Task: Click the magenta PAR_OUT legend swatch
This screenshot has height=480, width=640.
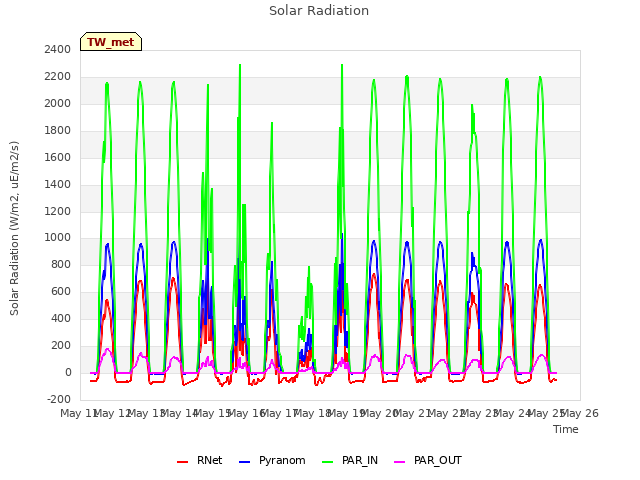Action: click(400, 462)
